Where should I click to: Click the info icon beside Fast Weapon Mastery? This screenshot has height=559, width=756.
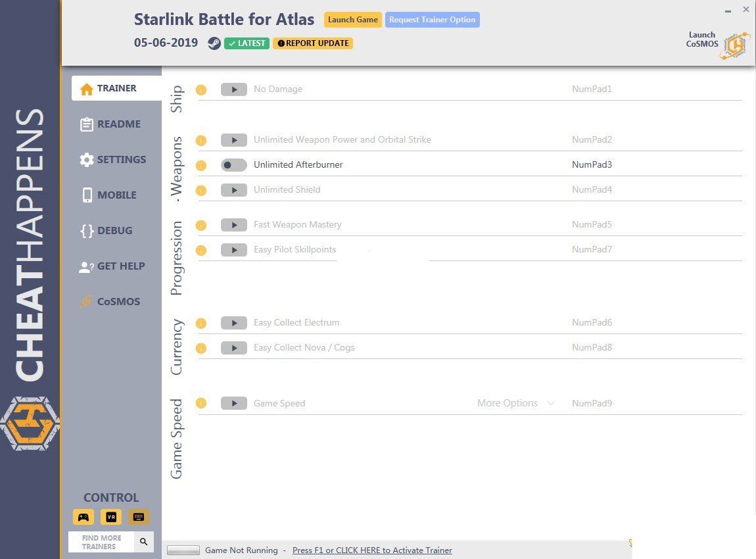(x=201, y=225)
